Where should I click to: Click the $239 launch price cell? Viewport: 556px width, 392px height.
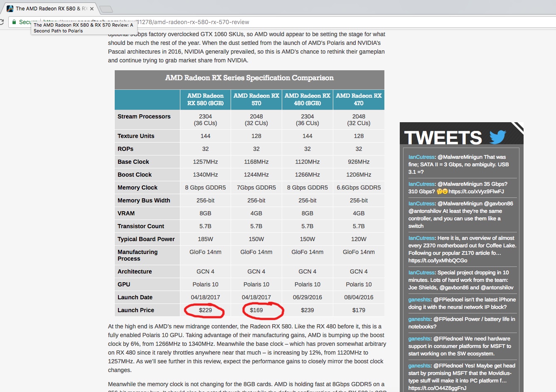click(308, 310)
